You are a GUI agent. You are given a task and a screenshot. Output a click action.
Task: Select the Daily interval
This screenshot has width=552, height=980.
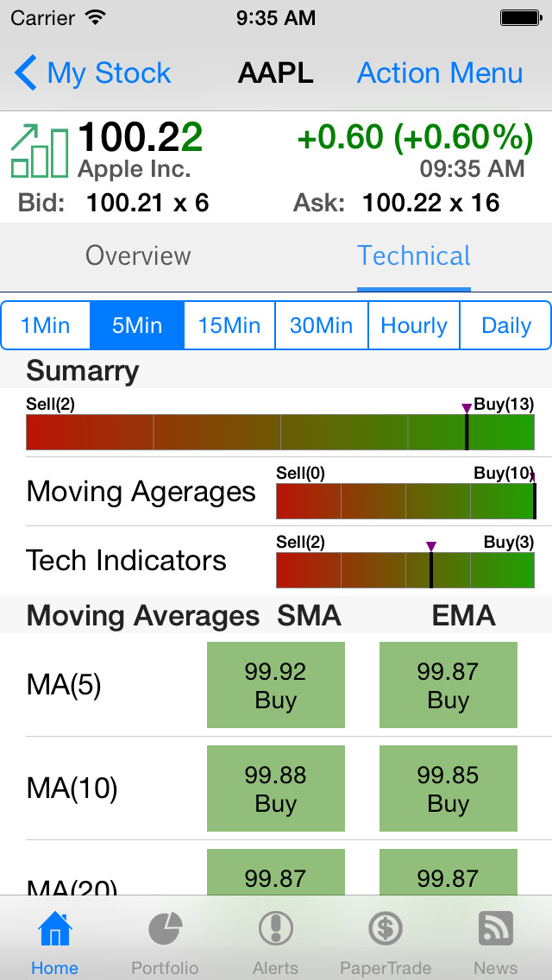pyautogui.click(x=505, y=325)
